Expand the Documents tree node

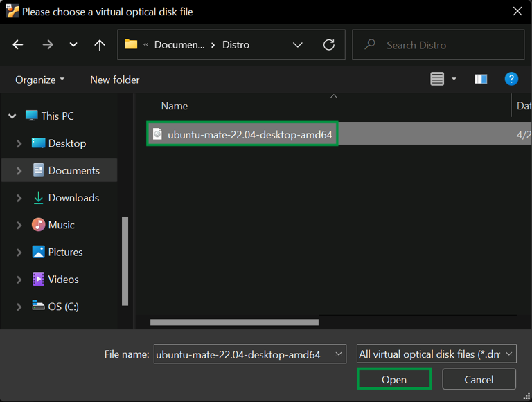19,170
